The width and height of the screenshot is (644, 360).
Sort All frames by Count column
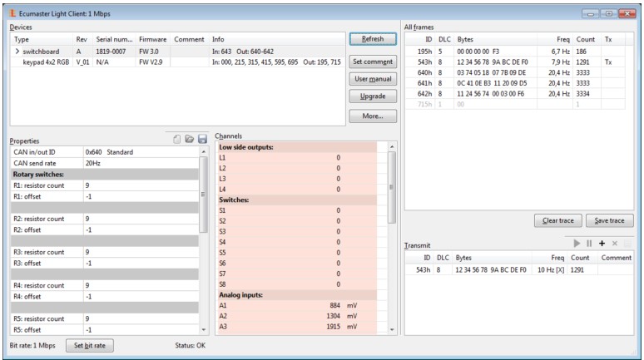(x=587, y=39)
